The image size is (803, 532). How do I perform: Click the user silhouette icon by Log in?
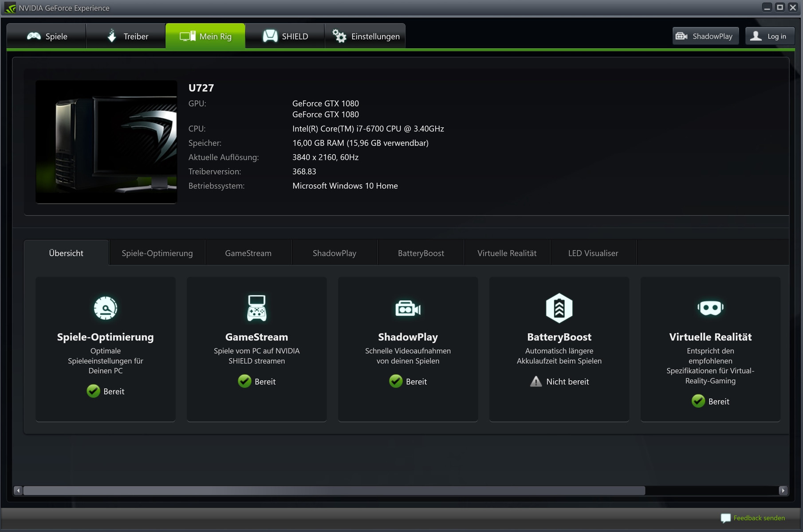tap(756, 36)
